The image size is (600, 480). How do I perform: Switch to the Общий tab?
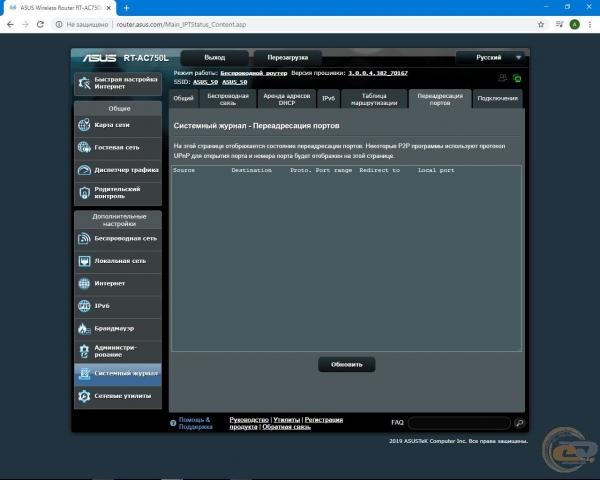pyautogui.click(x=183, y=98)
